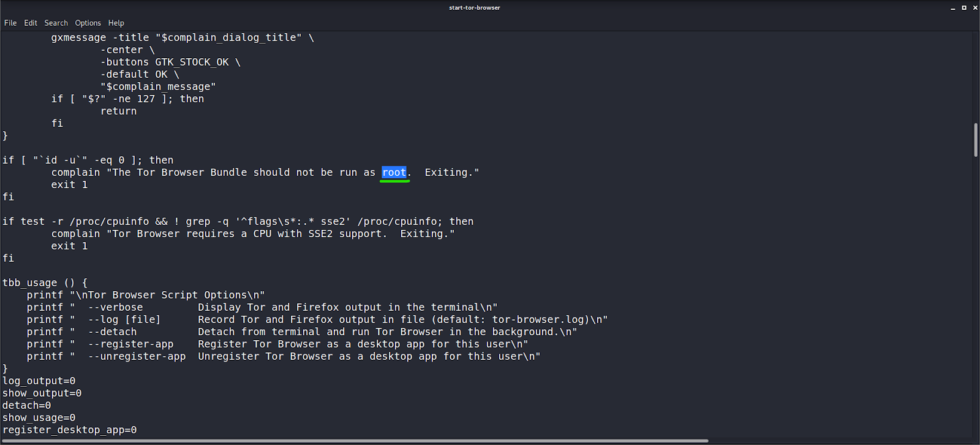Open the Options menu
The width and height of the screenshot is (980, 445).
click(x=88, y=23)
